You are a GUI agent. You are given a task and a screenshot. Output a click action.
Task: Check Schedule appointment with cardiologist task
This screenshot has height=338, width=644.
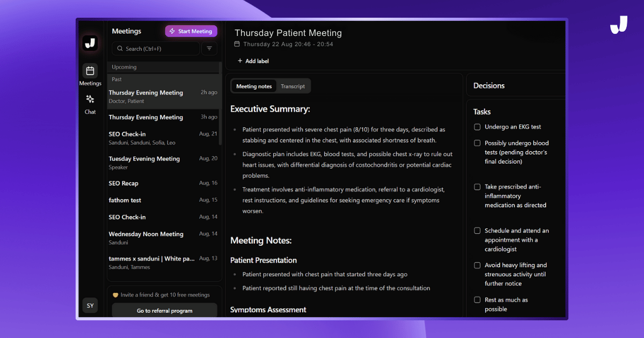tap(477, 231)
